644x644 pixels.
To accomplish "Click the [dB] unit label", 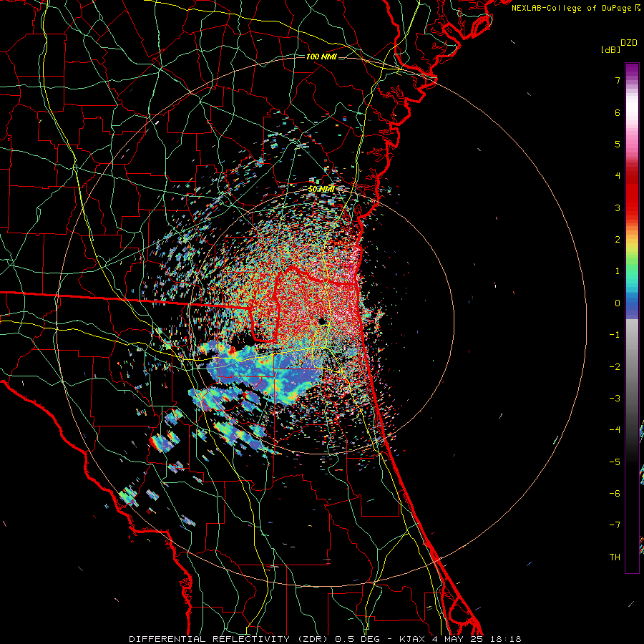I will (611, 49).
